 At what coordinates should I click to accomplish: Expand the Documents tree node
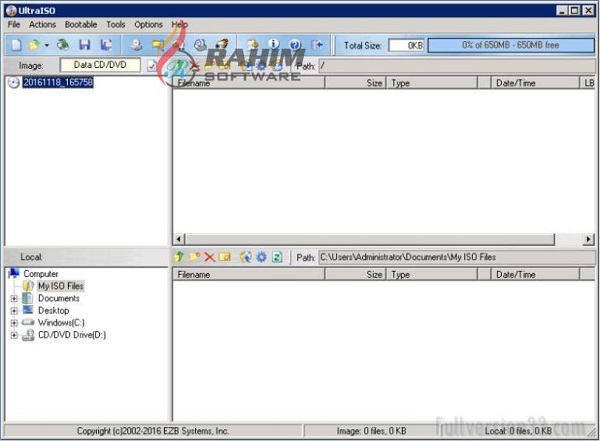pos(14,298)
